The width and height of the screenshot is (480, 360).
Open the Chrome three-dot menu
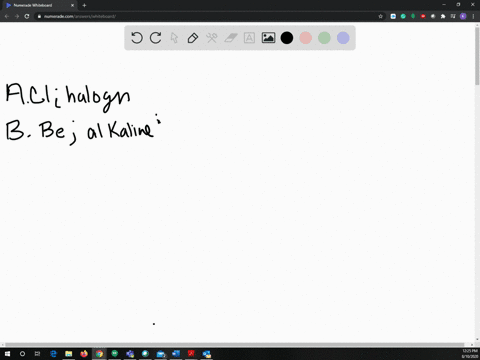click(473, 16)
